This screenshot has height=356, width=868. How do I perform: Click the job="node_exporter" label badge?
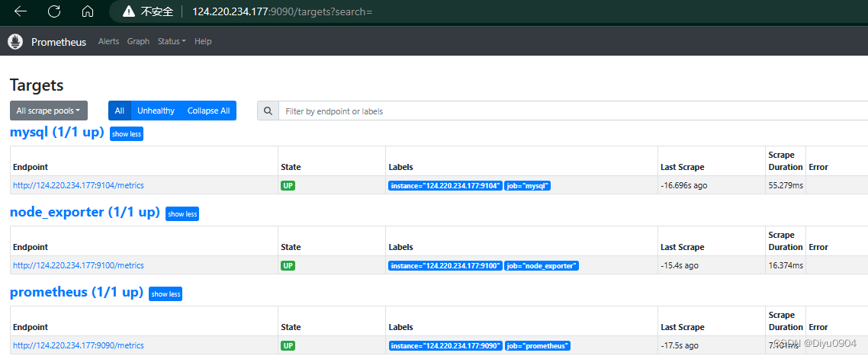click(x=542, y=266)
